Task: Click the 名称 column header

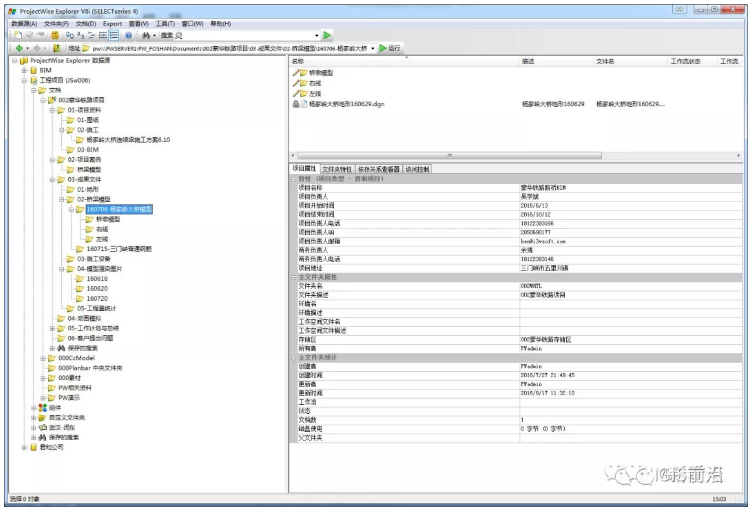Action: (404, 61)
